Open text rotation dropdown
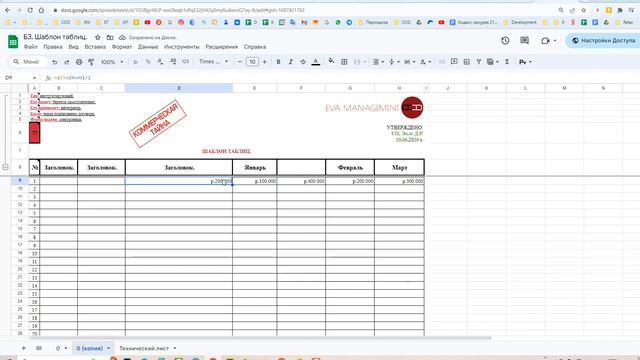 pyautogui.click(x=425, y=62)
